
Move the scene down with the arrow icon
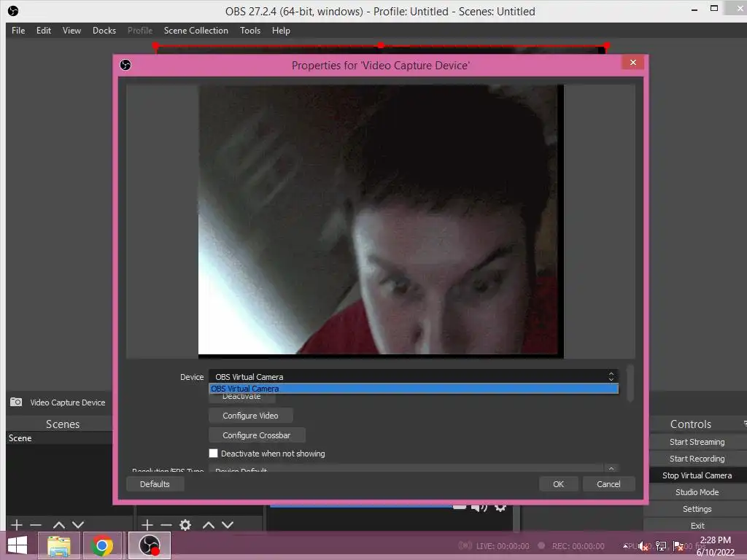(x=78, y=525)
